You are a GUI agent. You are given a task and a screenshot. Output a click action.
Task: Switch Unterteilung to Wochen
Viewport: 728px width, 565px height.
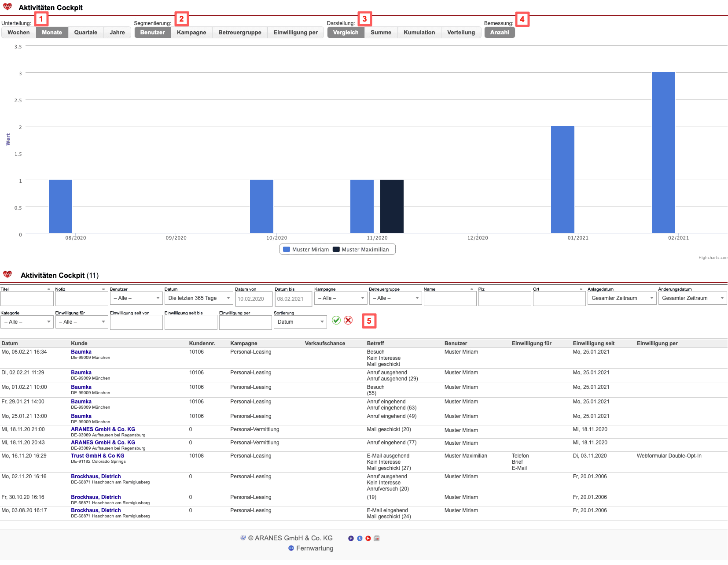[x=18, y=32]
